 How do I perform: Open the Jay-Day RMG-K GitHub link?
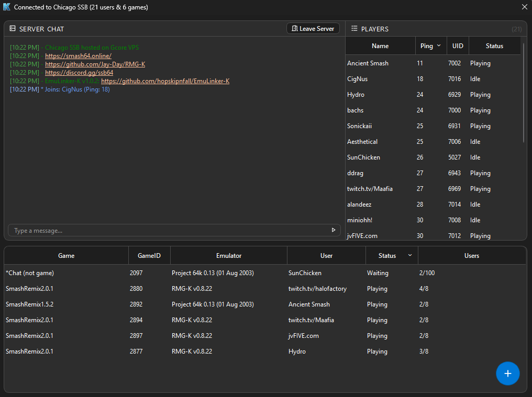point(95,64)
